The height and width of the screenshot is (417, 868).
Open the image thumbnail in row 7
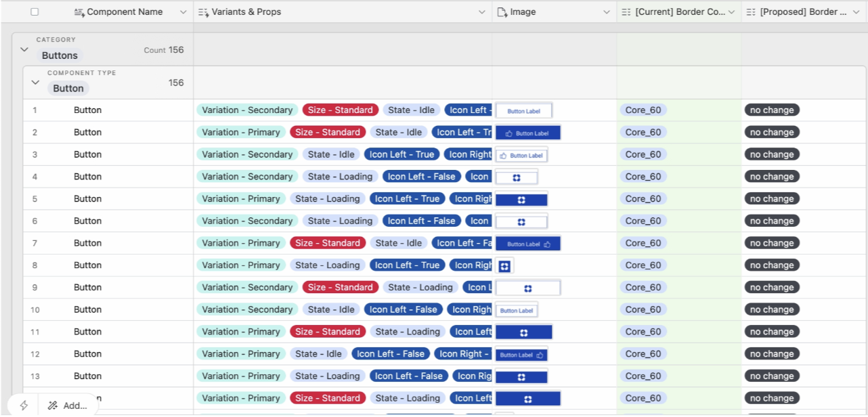[x=528, y=243]
